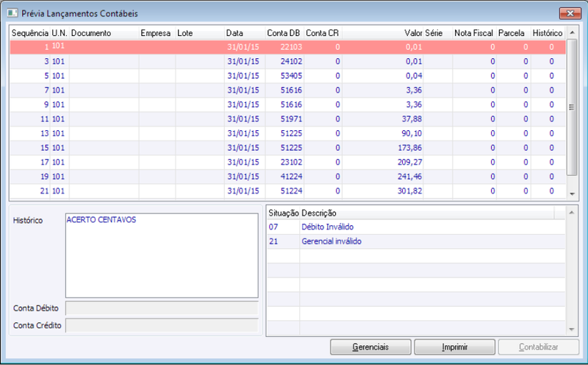The height and width of the screenshot is (365, 588).
Task: Click the Nota Fiscal column header
Action: coord(474,33)
